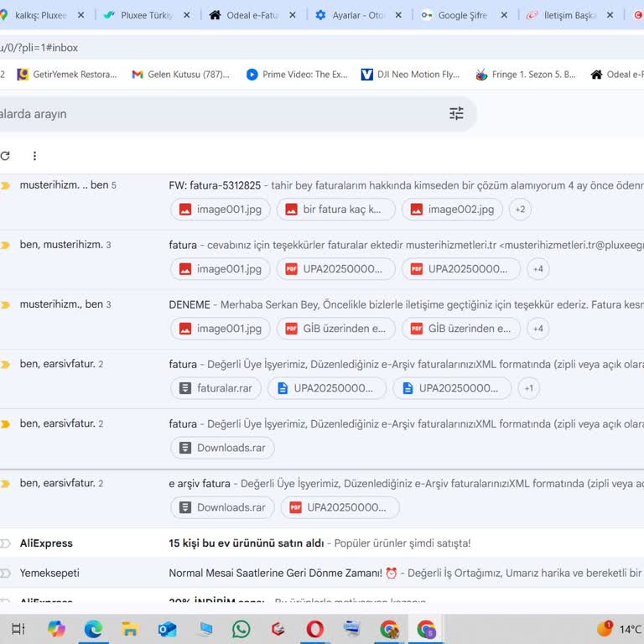Open GetirYemek Restoran bookmark
This screenshot has height=644, width=644.
[67, 75]
